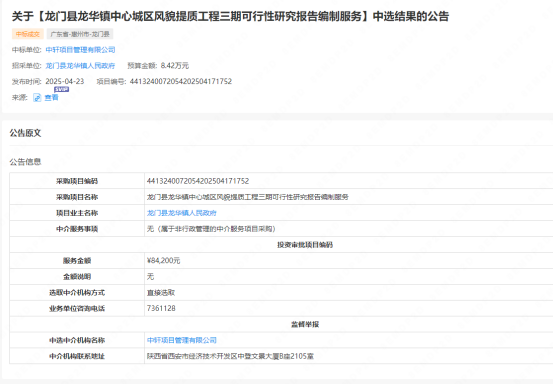This screenshot has width=554, height=384.
Task: Open 中轩项目管理有限公司 link in the table
Action: (182, 340)
